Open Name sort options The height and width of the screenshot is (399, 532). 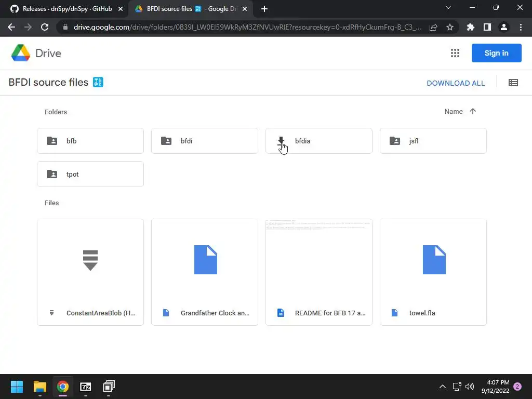point(453,111)
